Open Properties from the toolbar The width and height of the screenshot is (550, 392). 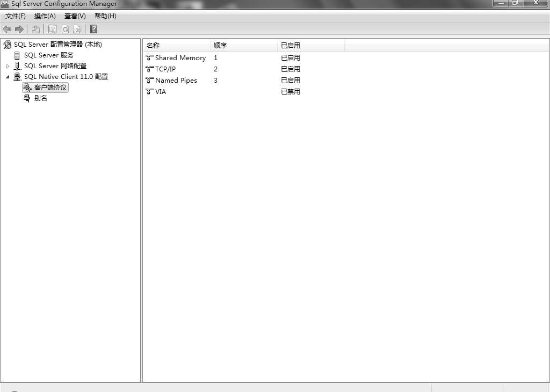(52, 29)
